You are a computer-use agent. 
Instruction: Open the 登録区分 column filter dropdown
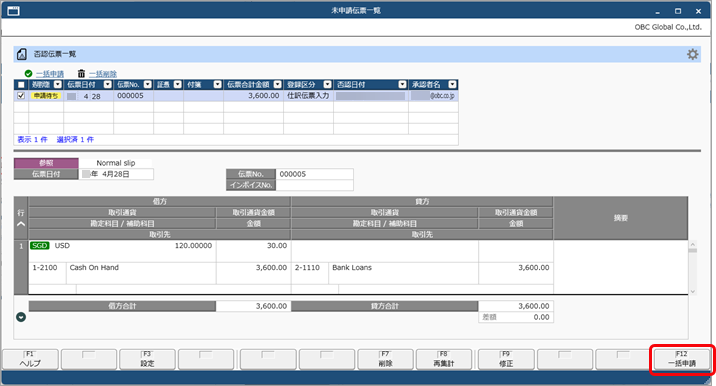(327, 85)
